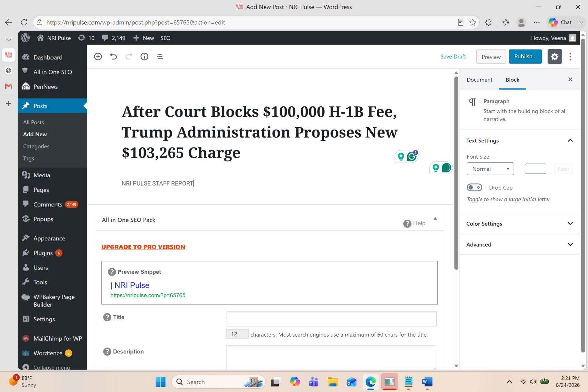Image resolution: width=588 pixels, height=392 pixels.
Task: Open All Posts submenu item
Action: click(33, 122)
